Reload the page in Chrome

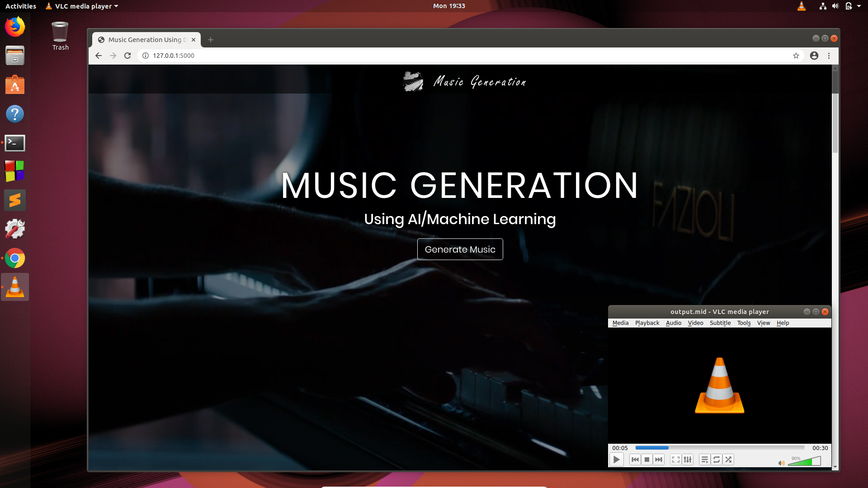pos(127,56)
